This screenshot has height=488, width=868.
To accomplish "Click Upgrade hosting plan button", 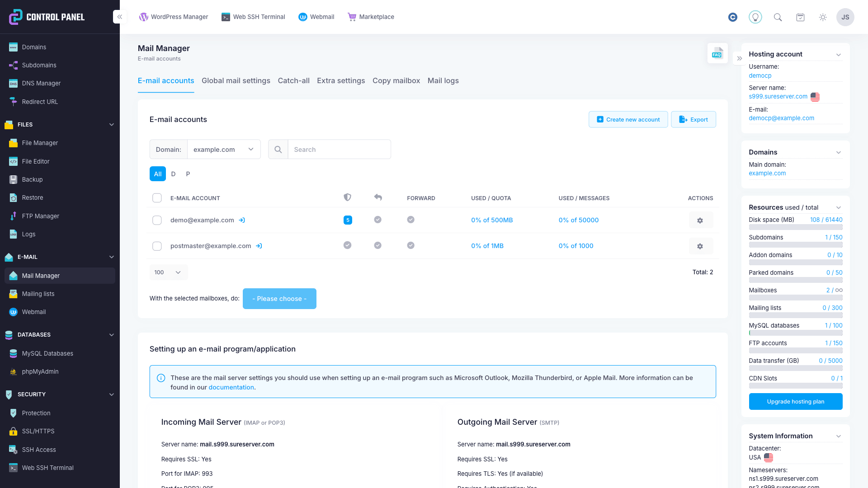I will point(795,402).
